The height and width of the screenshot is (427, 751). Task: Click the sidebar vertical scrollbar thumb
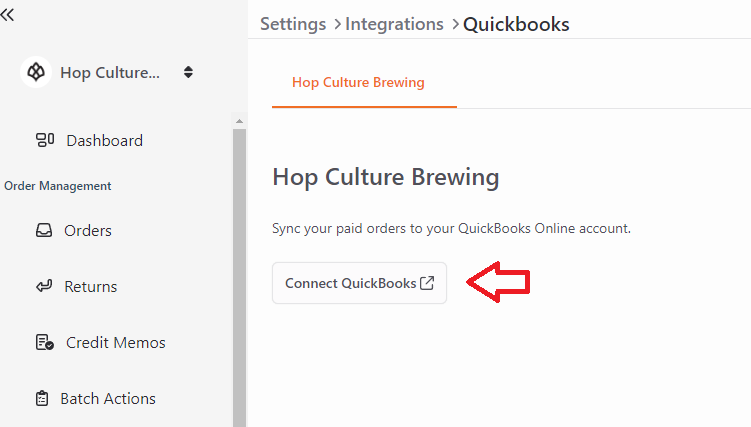click(x=239, y=278)
